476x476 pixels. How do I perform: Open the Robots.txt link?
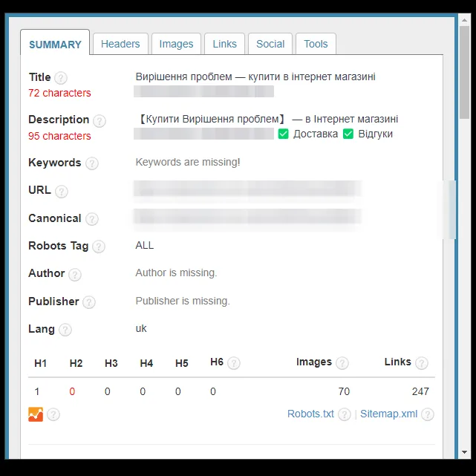click(310, 414)
